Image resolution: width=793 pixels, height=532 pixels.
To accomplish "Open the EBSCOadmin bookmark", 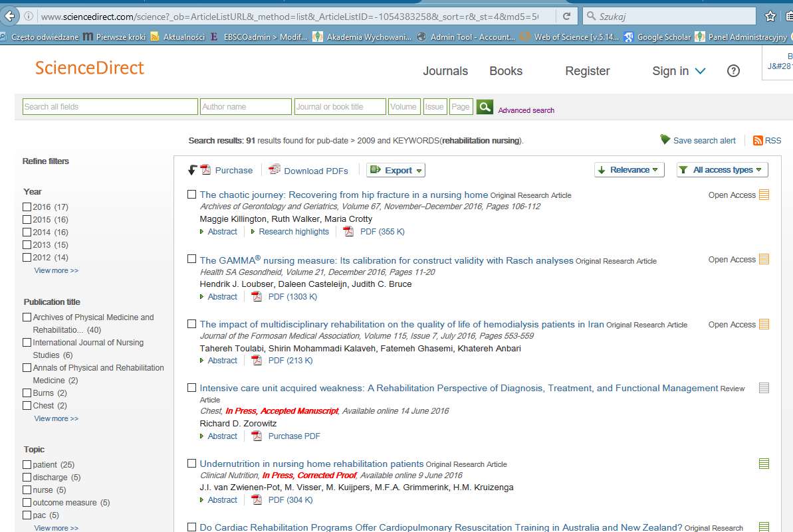I will point(259,37).
